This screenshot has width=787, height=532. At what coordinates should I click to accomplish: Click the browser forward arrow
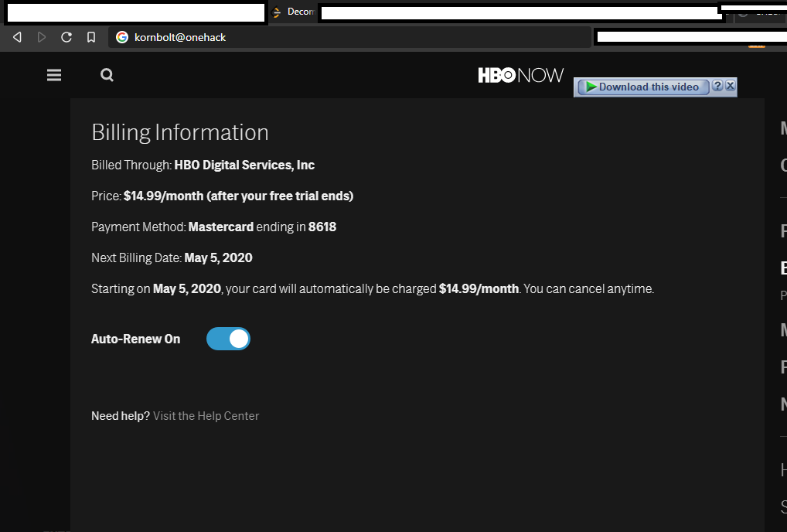click(42, 37)
